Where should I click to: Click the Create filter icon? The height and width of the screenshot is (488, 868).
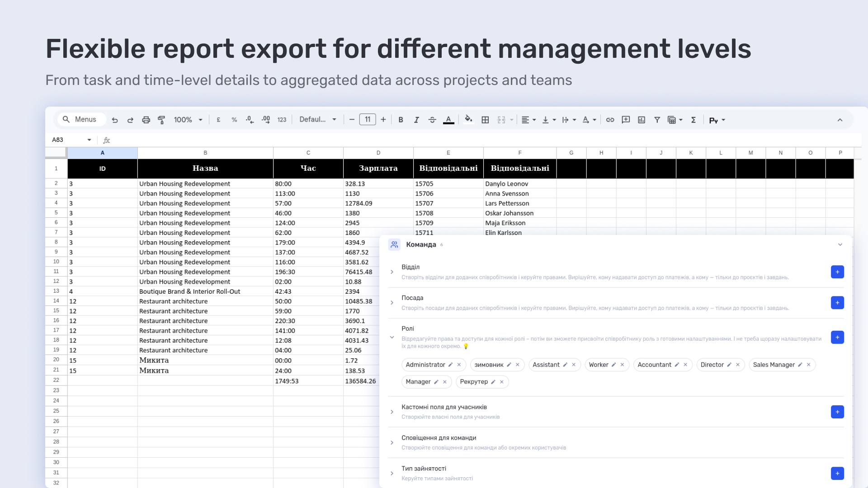click(657, 120)
